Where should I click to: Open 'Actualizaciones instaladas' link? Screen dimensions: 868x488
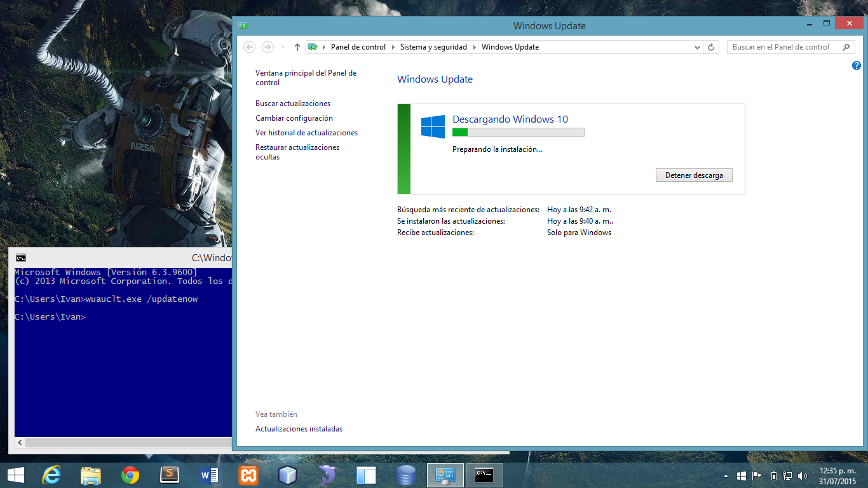click(299, 429)
